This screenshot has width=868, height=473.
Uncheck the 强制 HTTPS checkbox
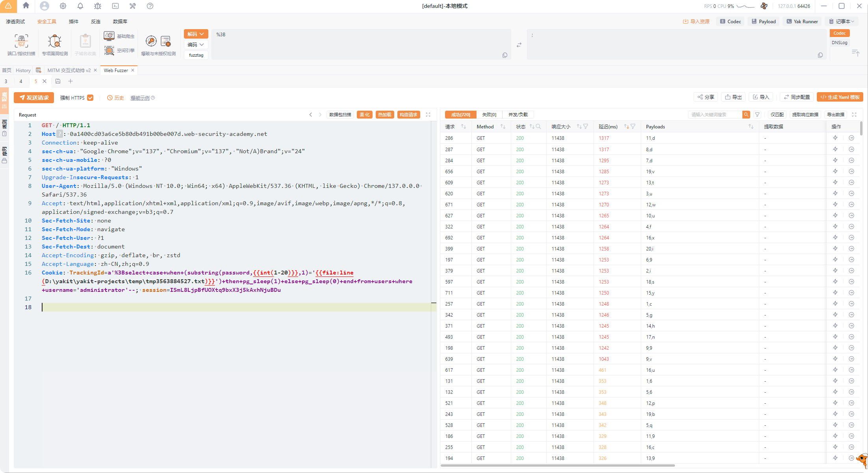click(x=91, y=98)
